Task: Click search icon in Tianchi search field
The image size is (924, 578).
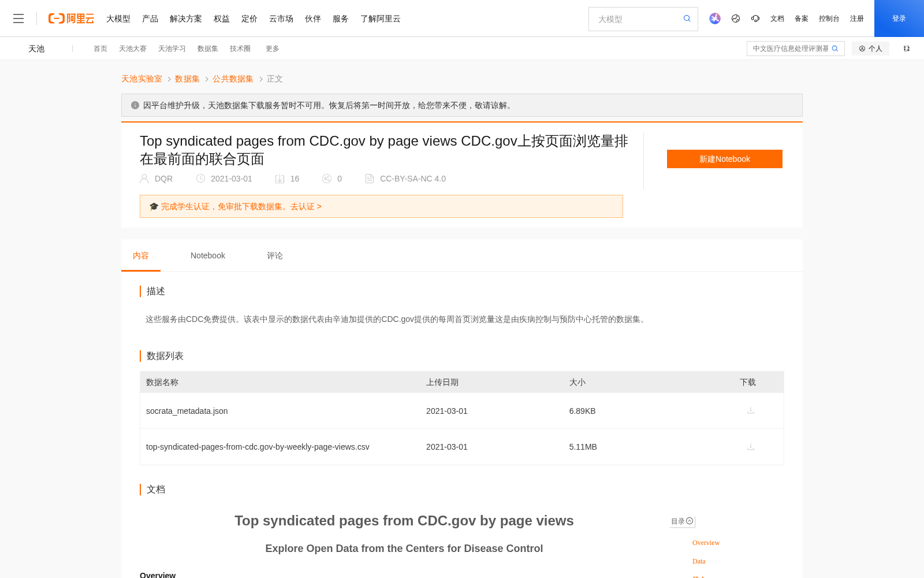Action: tap(835, 49)
